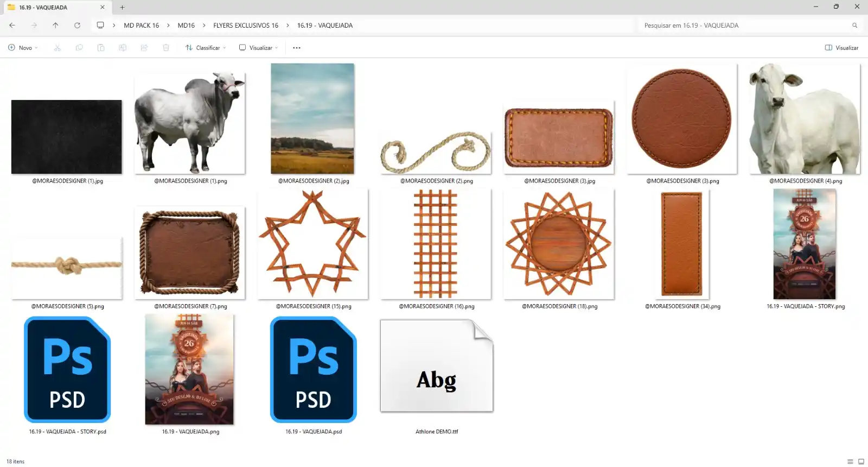The width and height of the screenshot is (868, 467).
Task: Go up one folder level
Action: 55,26
